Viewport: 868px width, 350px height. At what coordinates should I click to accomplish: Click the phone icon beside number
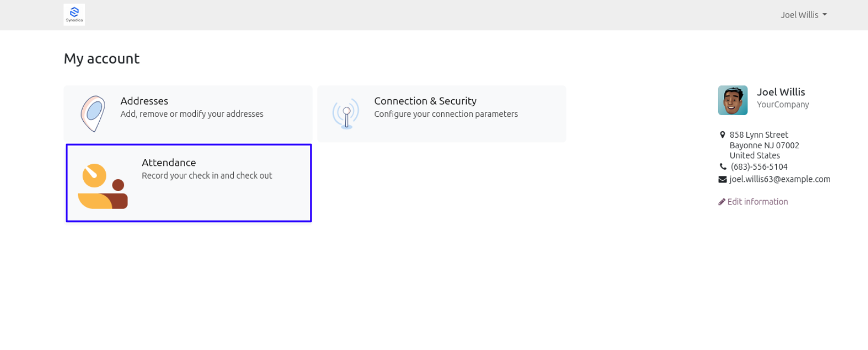click(x=723, y=166)
